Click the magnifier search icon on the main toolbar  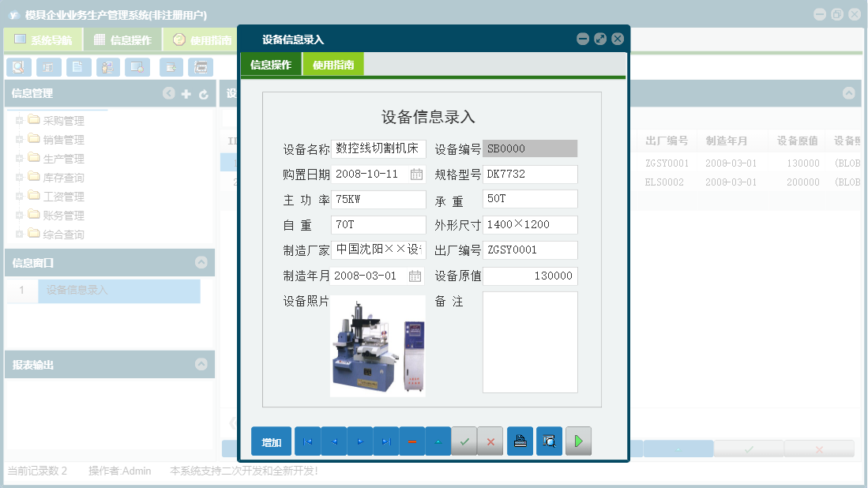[x=18, y=67]
